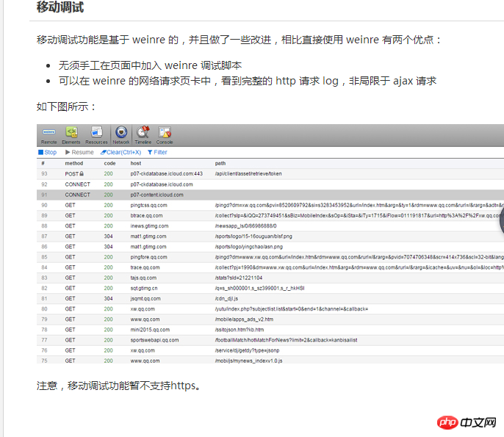
Task: Click the lock icon beside POST
Action: click(82, 173)
